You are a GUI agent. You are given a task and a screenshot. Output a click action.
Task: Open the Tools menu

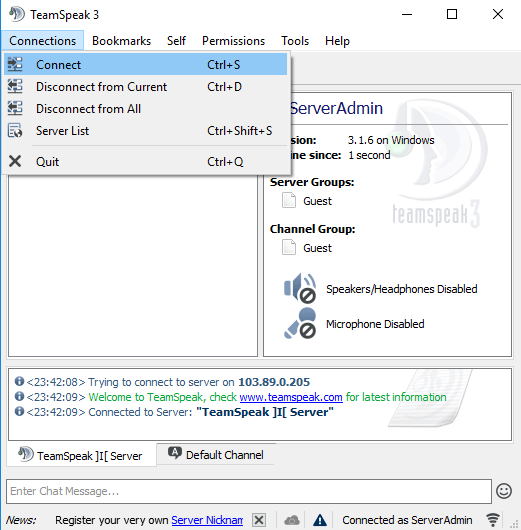[295, 41]
